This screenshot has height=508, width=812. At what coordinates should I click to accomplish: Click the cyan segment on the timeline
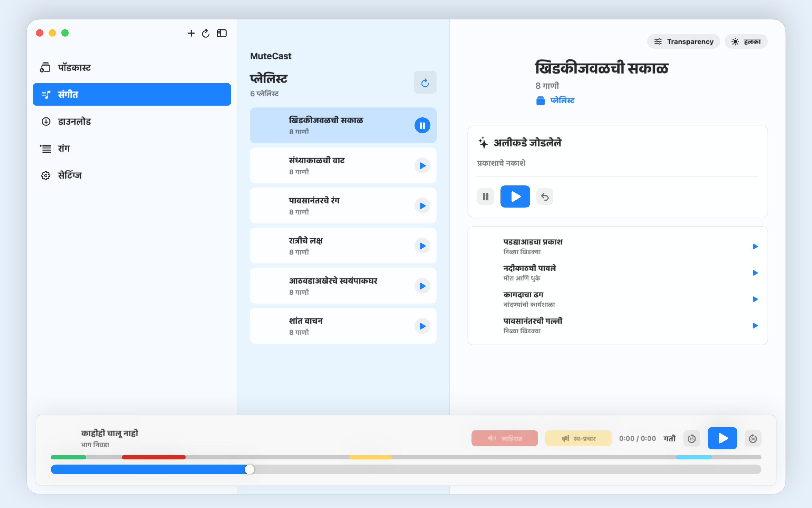point(694,457)
